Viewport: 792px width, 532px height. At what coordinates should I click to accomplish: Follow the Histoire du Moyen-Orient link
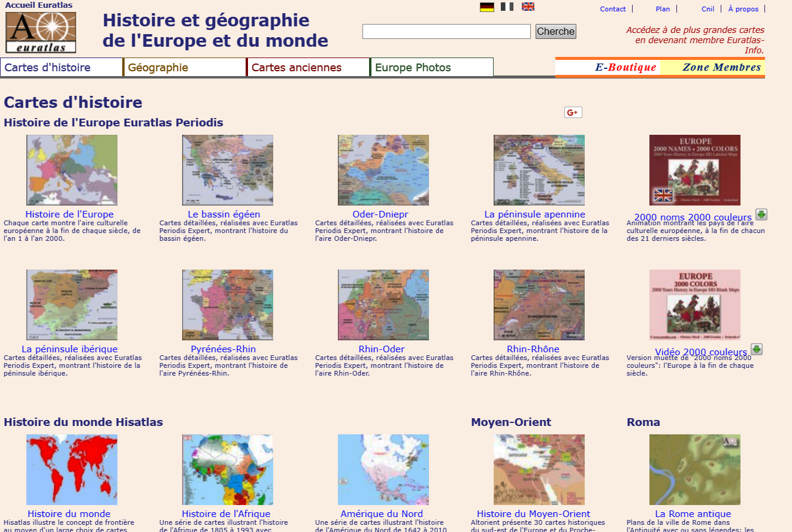click(x=534, y=514)
